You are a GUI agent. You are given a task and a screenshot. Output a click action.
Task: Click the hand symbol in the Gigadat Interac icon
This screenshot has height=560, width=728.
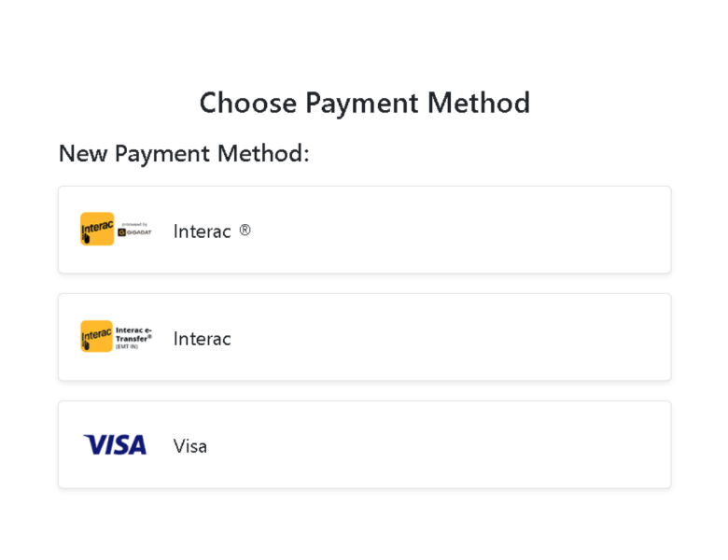point(87,238)
